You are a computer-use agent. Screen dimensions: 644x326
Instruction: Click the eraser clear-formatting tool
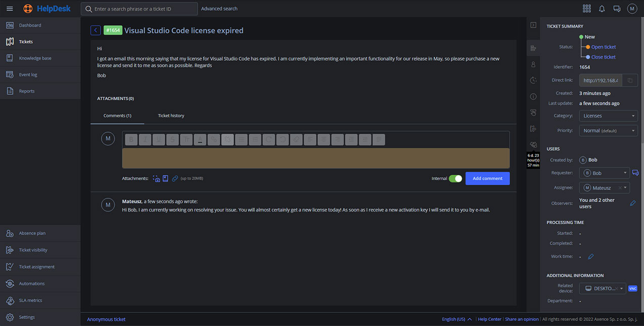[x=296, y=140]
